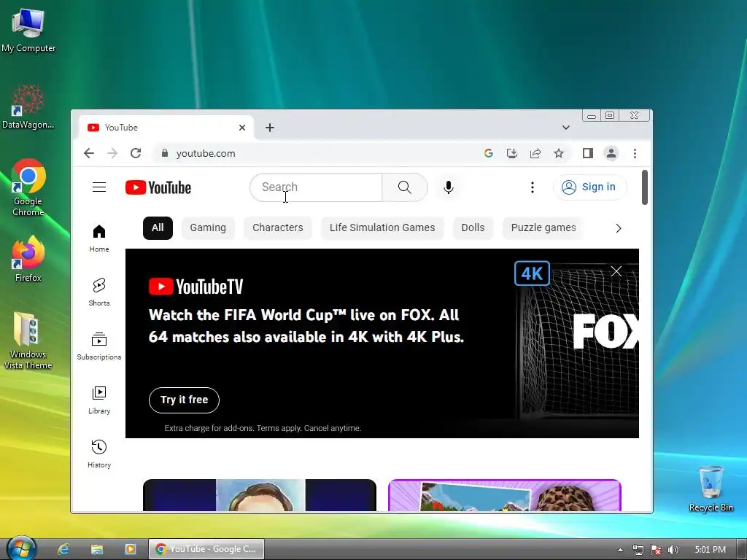Open Chrome three-dot menu

click(635, 153)
